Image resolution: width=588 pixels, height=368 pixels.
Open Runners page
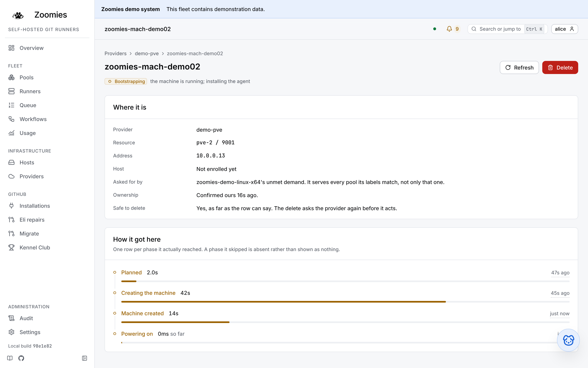click(x=47, y=91)
